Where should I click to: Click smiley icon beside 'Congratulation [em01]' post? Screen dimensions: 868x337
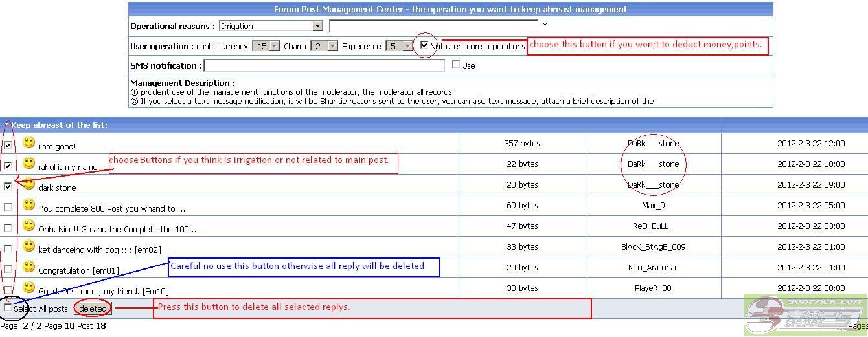point(29,266)
